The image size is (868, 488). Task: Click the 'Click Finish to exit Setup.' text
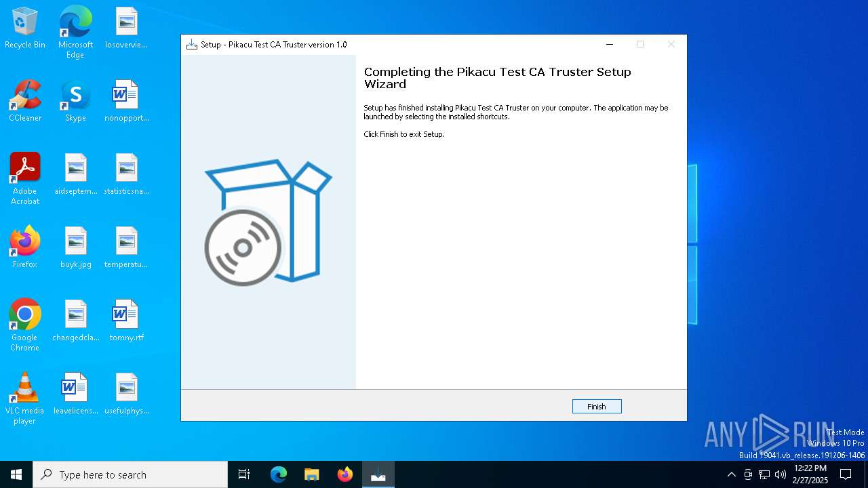404,134
